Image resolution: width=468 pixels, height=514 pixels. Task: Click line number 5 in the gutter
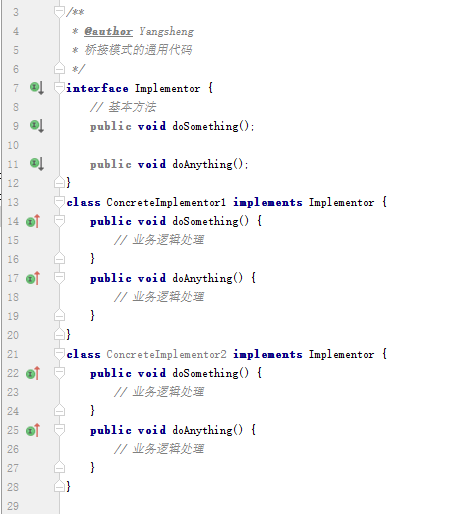click(16, 50)
